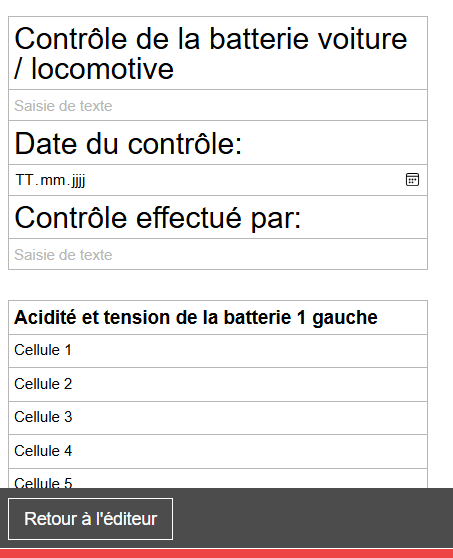Select the Cellule 5 row

[218, 479]
